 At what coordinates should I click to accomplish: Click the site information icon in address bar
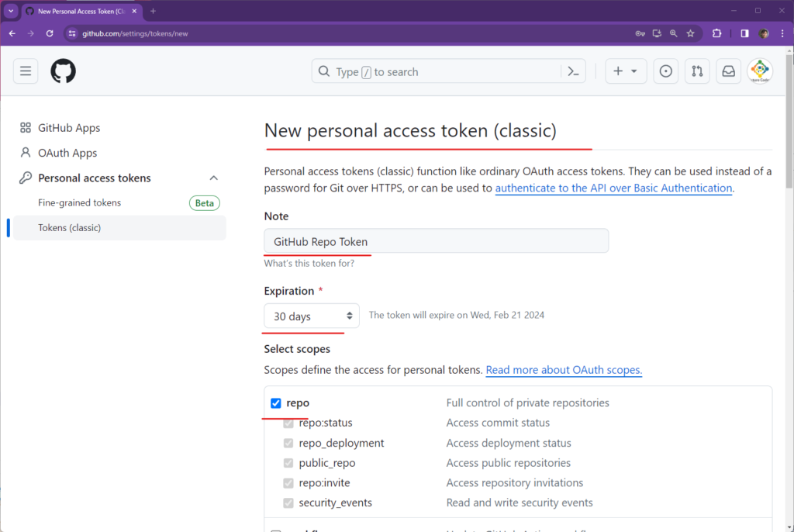[72, 33]
